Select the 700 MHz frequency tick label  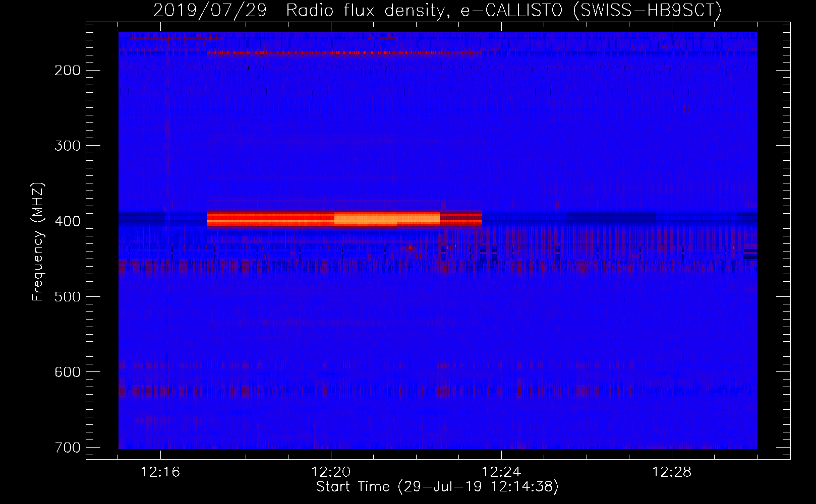(x=68, y=448)
